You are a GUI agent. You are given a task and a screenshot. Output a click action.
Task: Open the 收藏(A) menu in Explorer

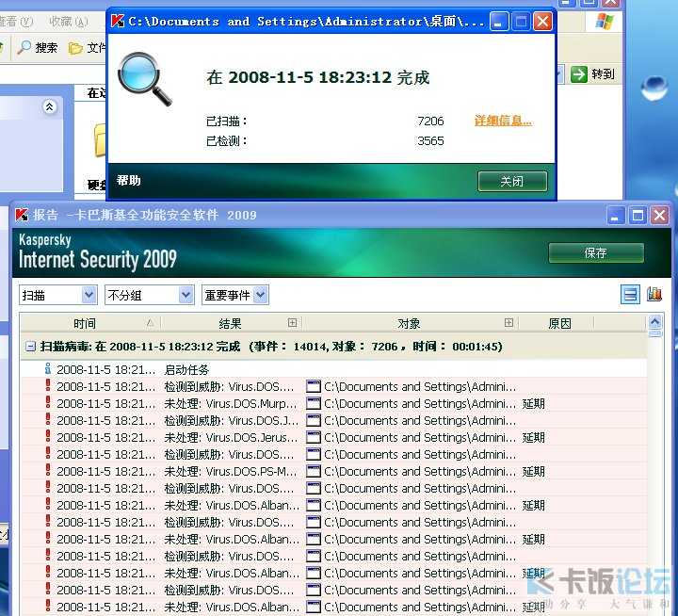pyautogui.click(x=69, y=22)
